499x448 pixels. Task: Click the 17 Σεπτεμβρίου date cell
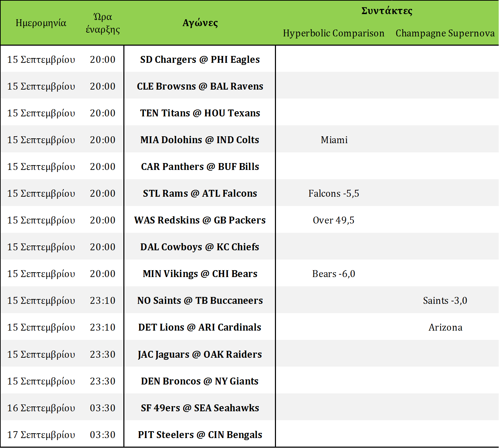click(x=41, y=435)
